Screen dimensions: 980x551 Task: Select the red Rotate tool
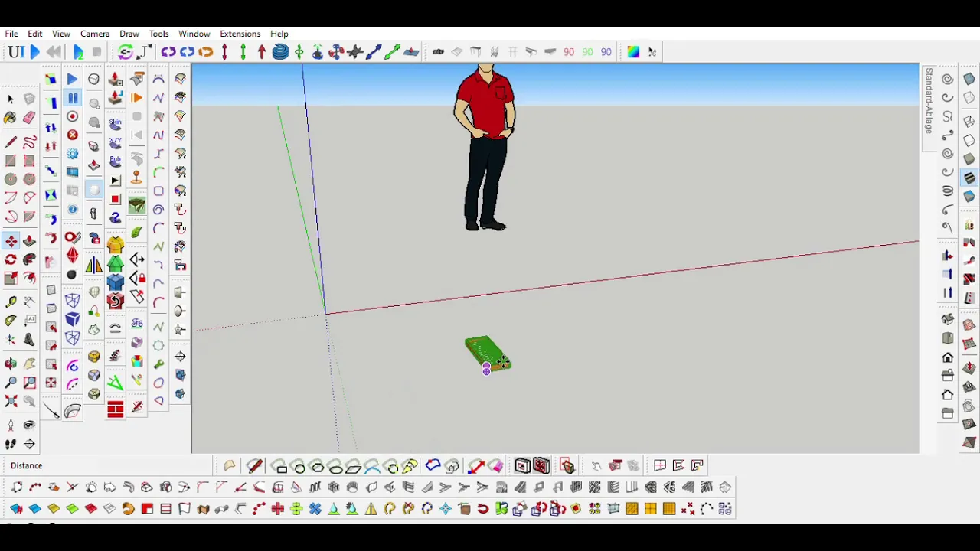click(x=11, y=259)
